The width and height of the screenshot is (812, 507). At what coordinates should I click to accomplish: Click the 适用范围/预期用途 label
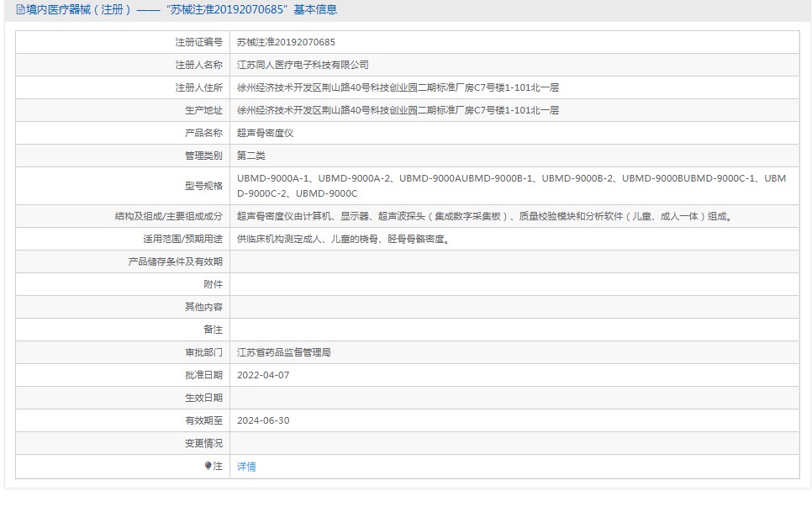point(182,240)
